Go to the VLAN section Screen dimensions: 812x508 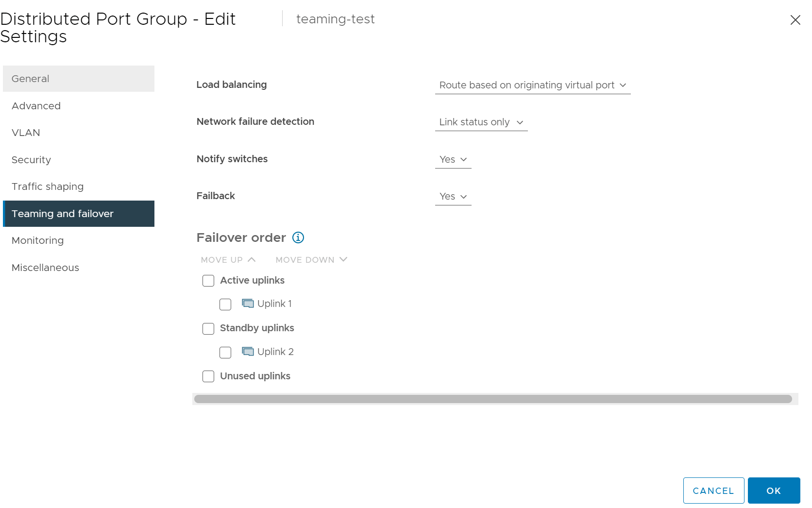pyautogui.click(x=79, y=133)
